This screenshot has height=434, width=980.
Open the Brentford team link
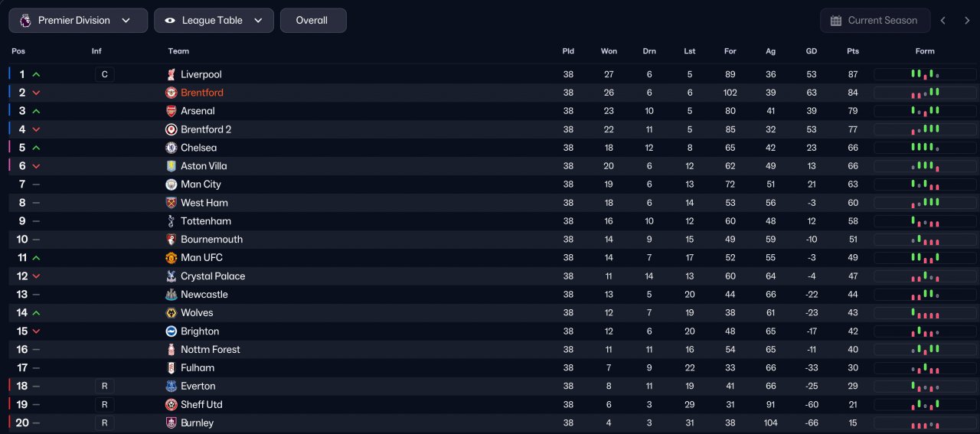pyautogui.click(x=202, y=93)
